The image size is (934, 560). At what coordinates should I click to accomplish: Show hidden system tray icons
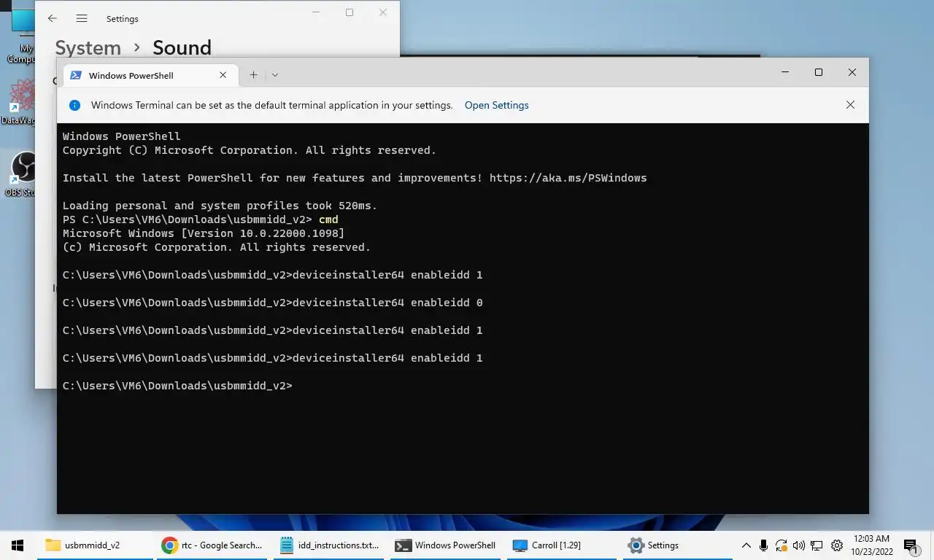click(x=746, y=545)
